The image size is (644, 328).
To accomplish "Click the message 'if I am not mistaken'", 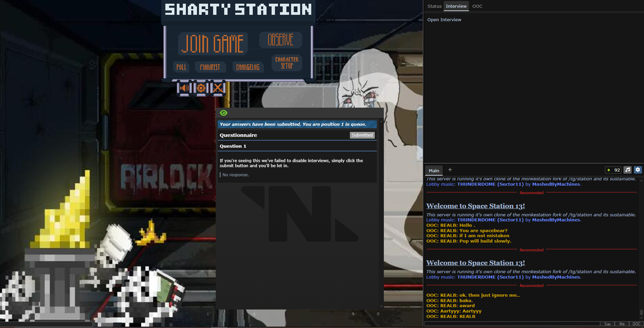I will 484,235.
